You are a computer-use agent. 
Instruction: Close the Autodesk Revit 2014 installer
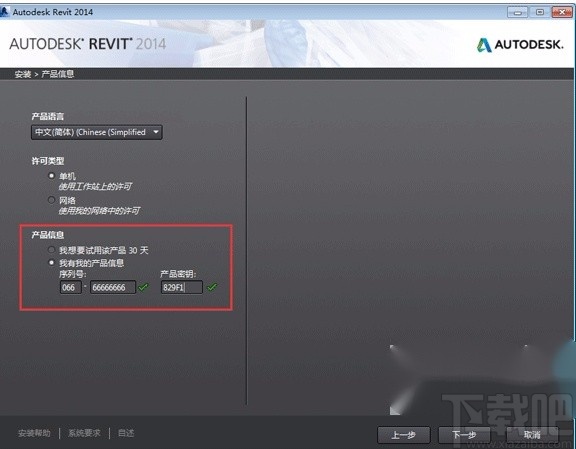(x=562, y=12)
